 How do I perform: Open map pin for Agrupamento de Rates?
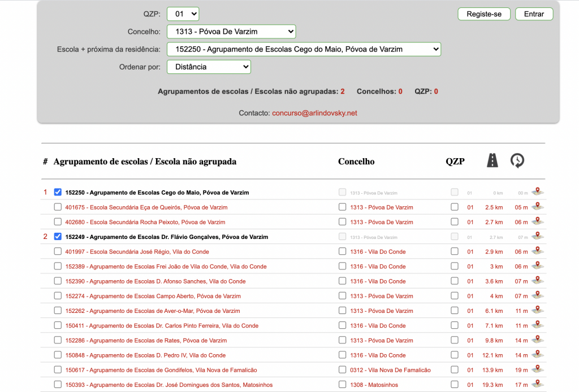(x=538, y=340)
